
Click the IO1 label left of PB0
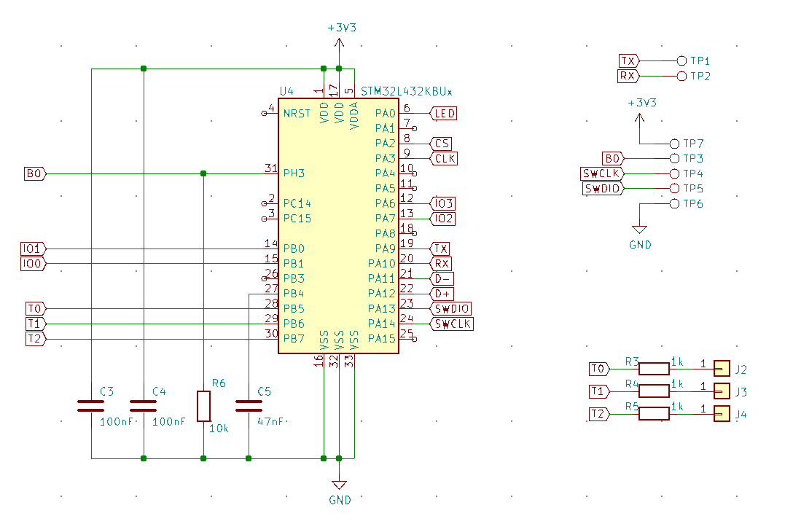pos(34,249)
